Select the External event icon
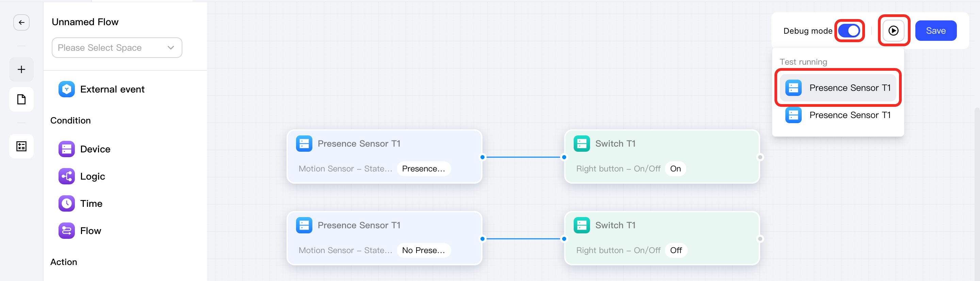Screen dimensions: 980x281 tap(67, 89)
